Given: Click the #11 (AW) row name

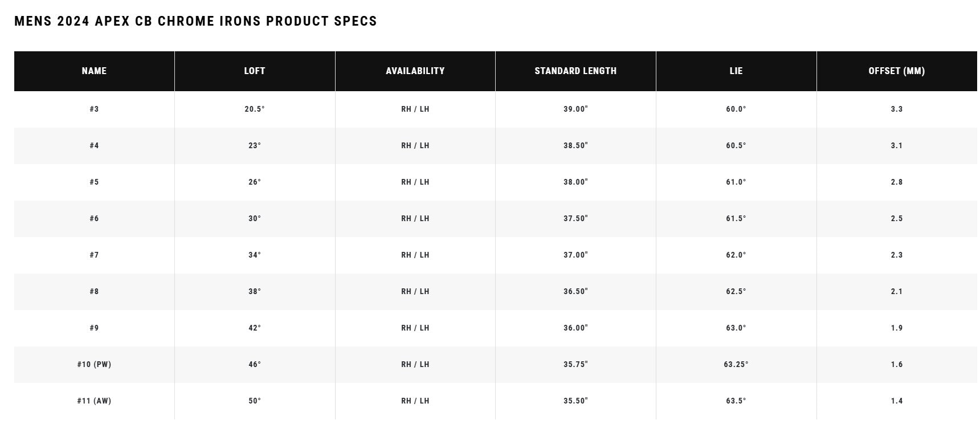Looking at the screenshot, I should (x=94, y=401).
